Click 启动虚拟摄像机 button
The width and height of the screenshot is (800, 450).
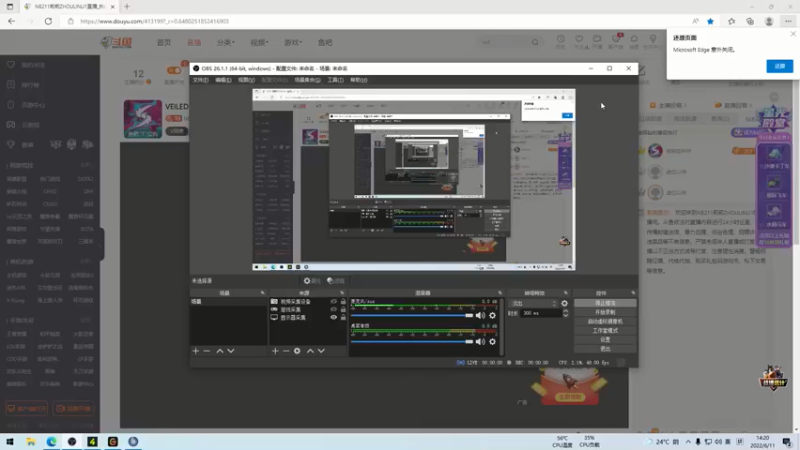[x=605, y=321]
